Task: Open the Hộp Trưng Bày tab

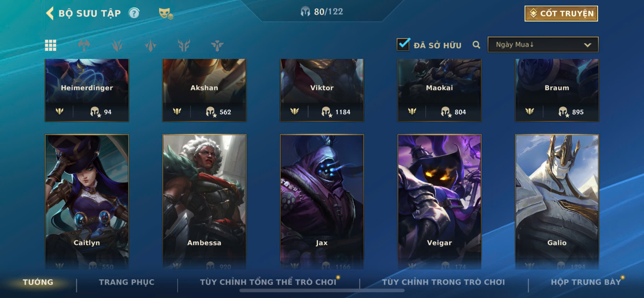Action: pyautogui.click(x=586, y=282)
